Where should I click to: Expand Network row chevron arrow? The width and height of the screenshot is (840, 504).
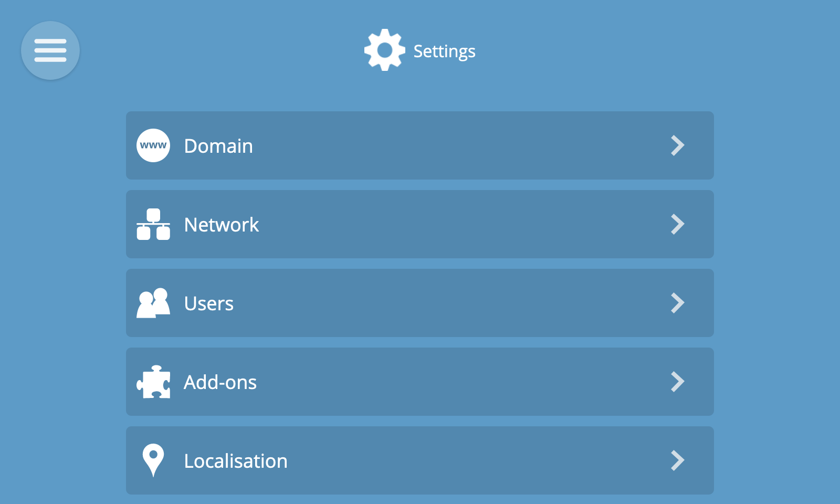click(x=678, y=224)
